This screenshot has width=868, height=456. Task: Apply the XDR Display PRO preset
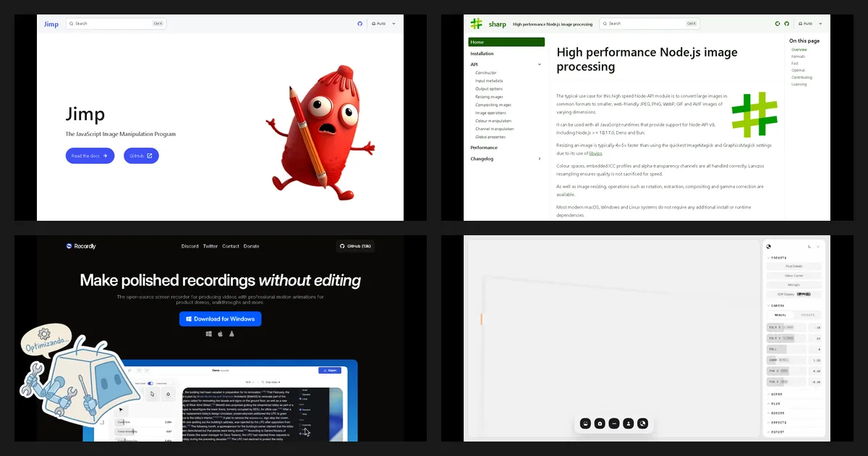pyautogui.click(x=794, y=295)
